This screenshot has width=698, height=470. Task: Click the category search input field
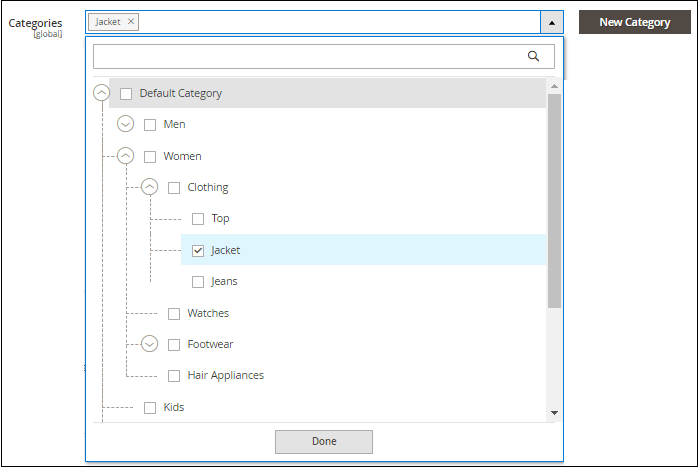[x=324, y=56]
